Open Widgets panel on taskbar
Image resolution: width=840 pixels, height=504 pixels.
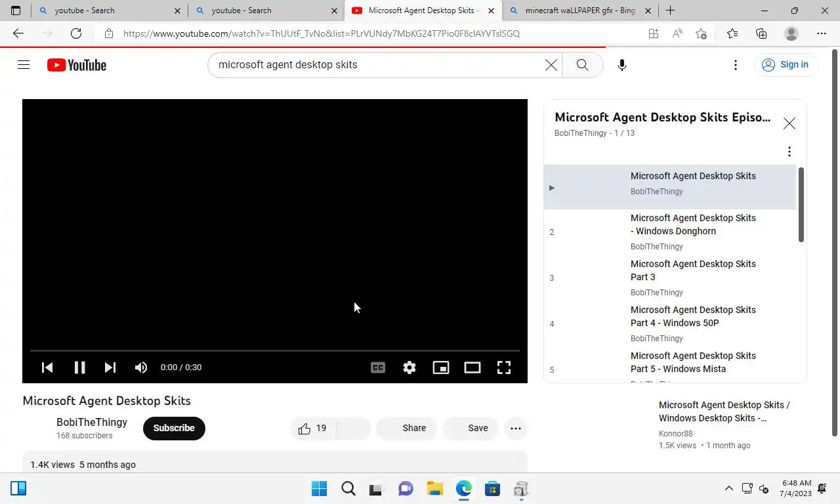point(18,488)
